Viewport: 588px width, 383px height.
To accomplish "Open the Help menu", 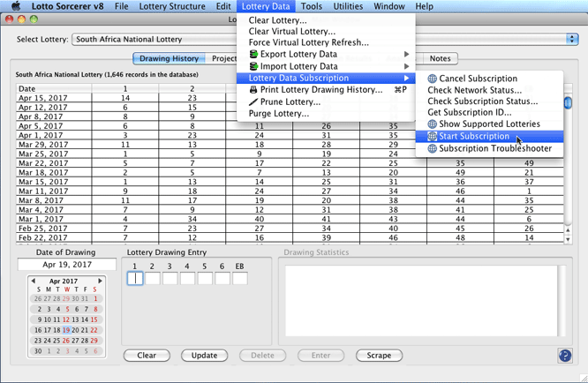I will point(424,6).
